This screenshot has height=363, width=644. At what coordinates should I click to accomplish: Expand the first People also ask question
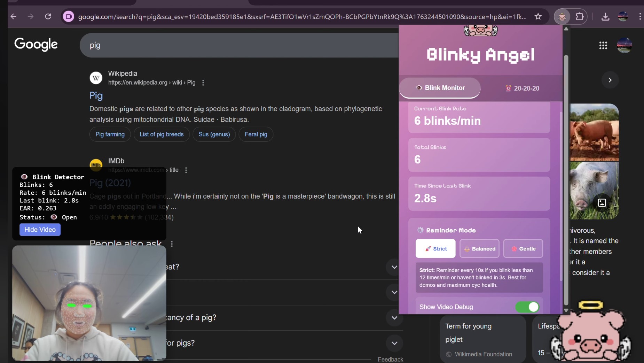pos(394,267)
